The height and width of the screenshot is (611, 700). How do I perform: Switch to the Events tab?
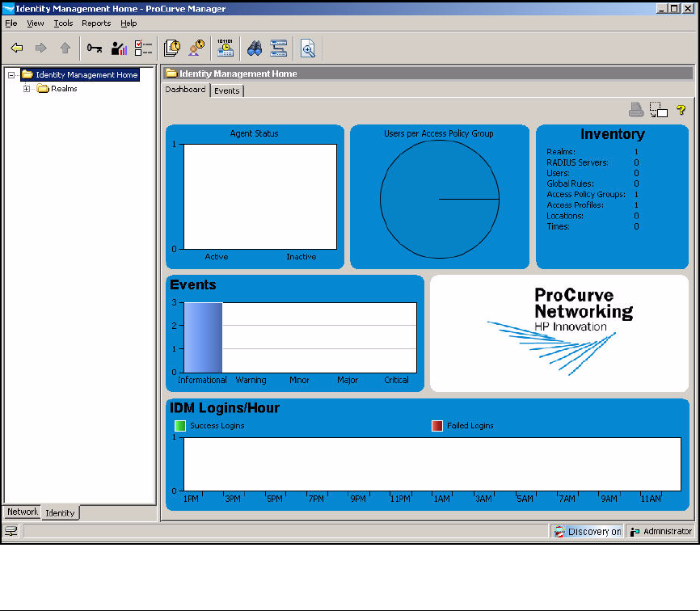pyautogui.click(x=227, y=91)
